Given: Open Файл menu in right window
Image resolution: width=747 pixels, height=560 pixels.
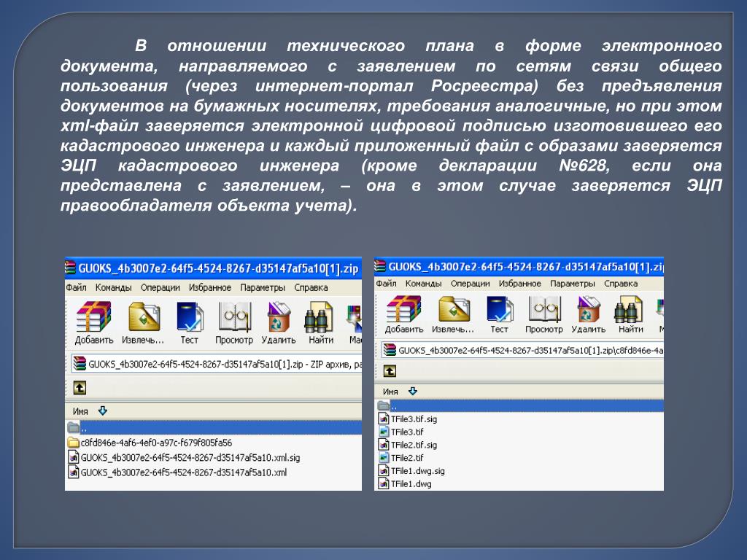Looking at the screenshot, I should (x=387, y=284).
